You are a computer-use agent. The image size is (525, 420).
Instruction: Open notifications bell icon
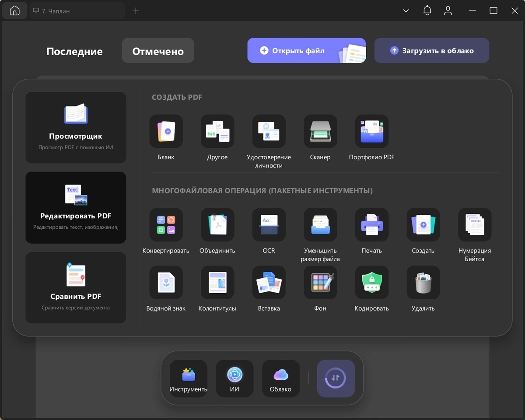pyautogui.click(x=427, y=11)
